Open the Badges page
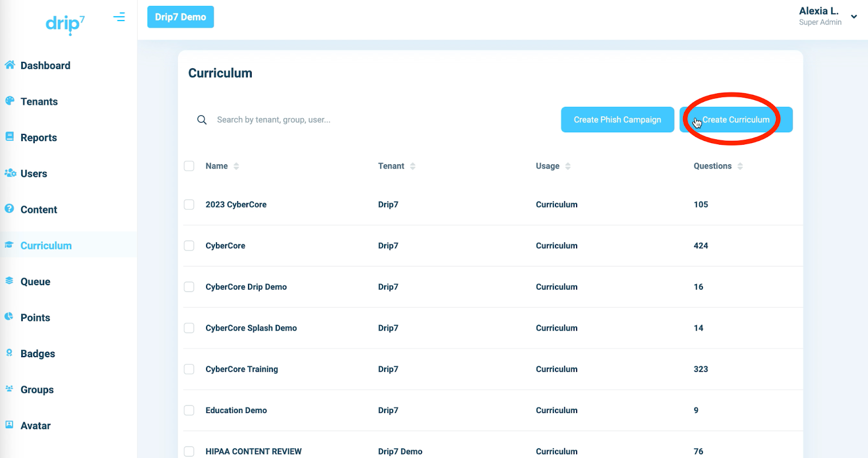The image size is (868, 458). [38, 354]
